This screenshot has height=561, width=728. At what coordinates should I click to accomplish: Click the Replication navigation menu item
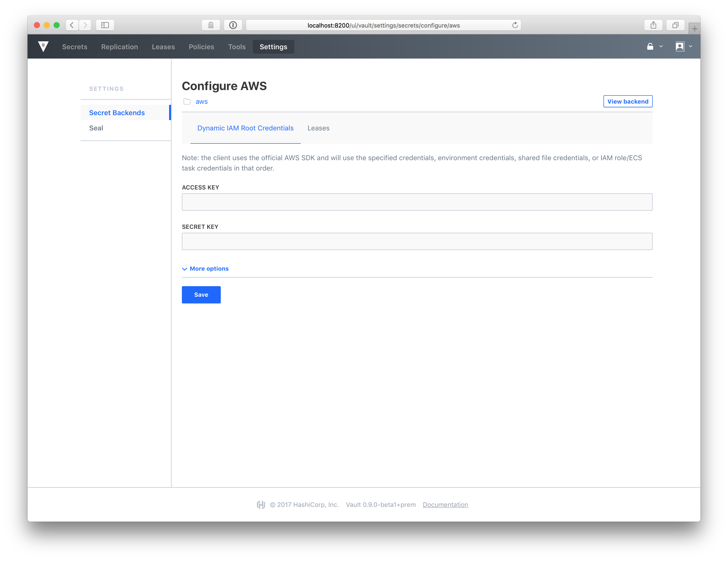tap(120, 47)
